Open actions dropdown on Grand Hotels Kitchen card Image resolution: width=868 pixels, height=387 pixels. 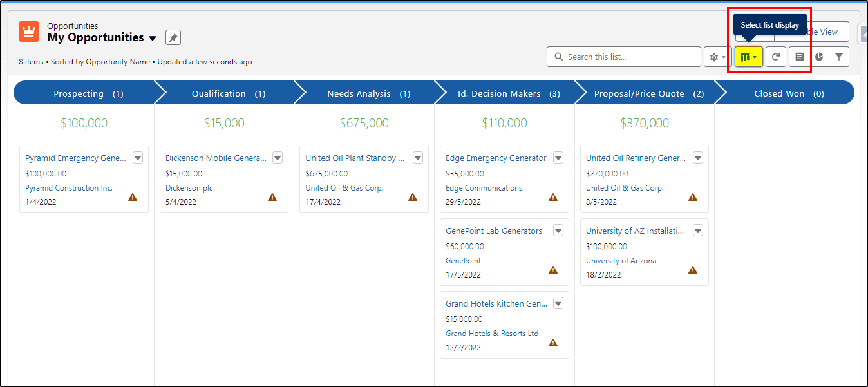coord(558,303)
